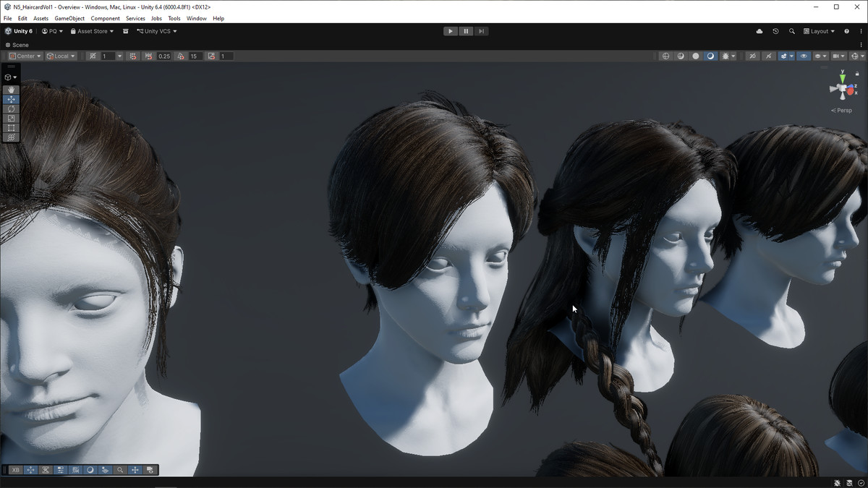Open the cube tool context dropdown
868x488 pixels.
(x=11, y=77)
